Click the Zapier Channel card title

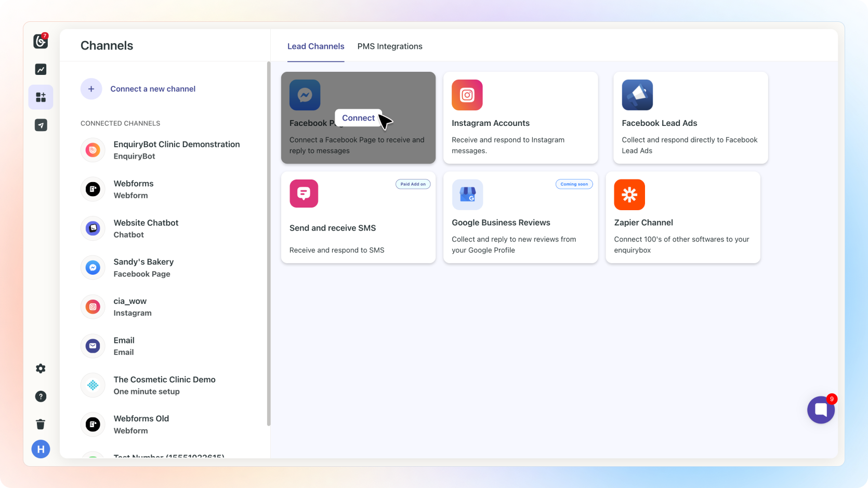[643, 223]
